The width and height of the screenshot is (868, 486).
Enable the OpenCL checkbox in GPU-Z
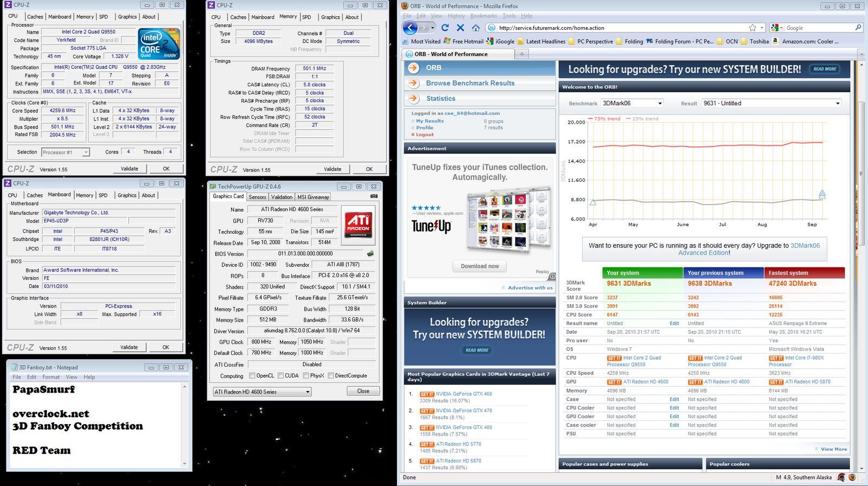click(x=252, y=375)
